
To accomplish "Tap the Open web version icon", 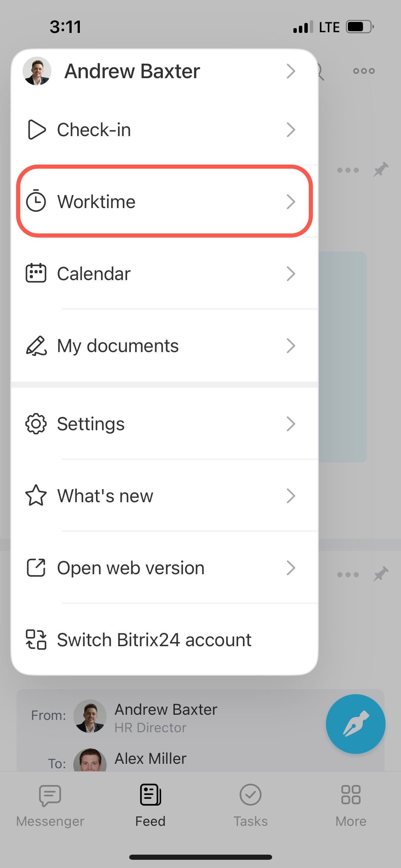I will pos(36,568).
